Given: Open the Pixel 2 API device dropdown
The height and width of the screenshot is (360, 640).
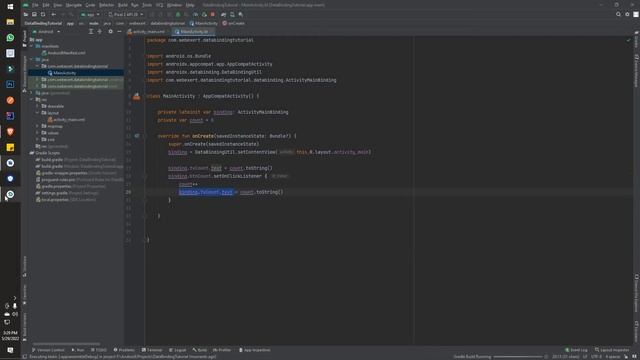Looking at the screenshot, I should tap(126, 14).
